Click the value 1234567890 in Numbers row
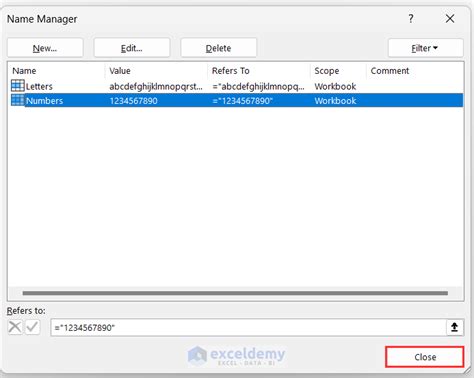 click(x=133, y=101)
